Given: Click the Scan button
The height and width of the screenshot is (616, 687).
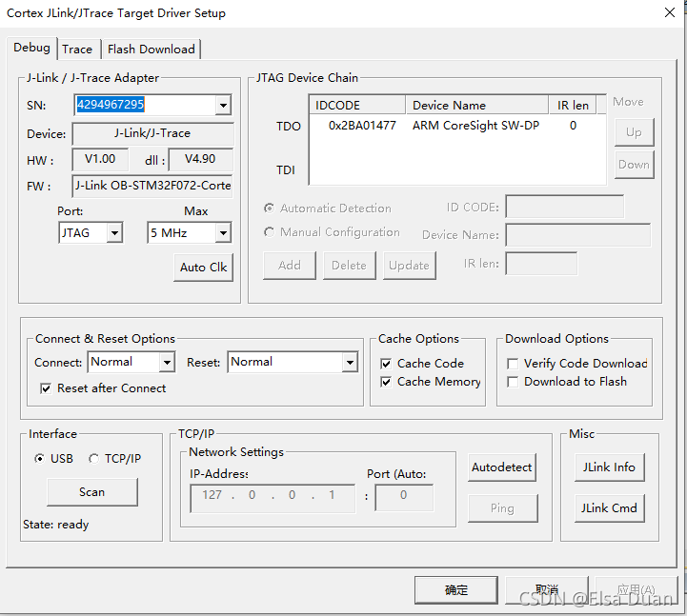Looking at the screenshot, I should [92, 492].
